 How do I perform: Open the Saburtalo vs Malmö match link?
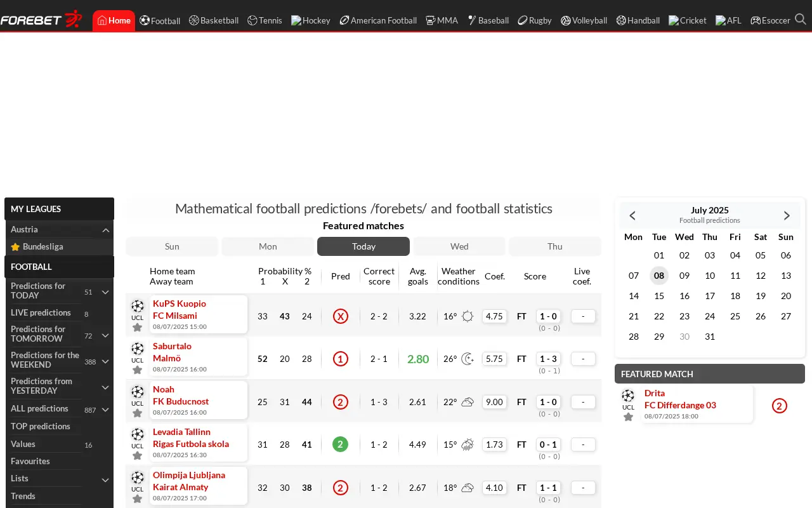point(198,357)
